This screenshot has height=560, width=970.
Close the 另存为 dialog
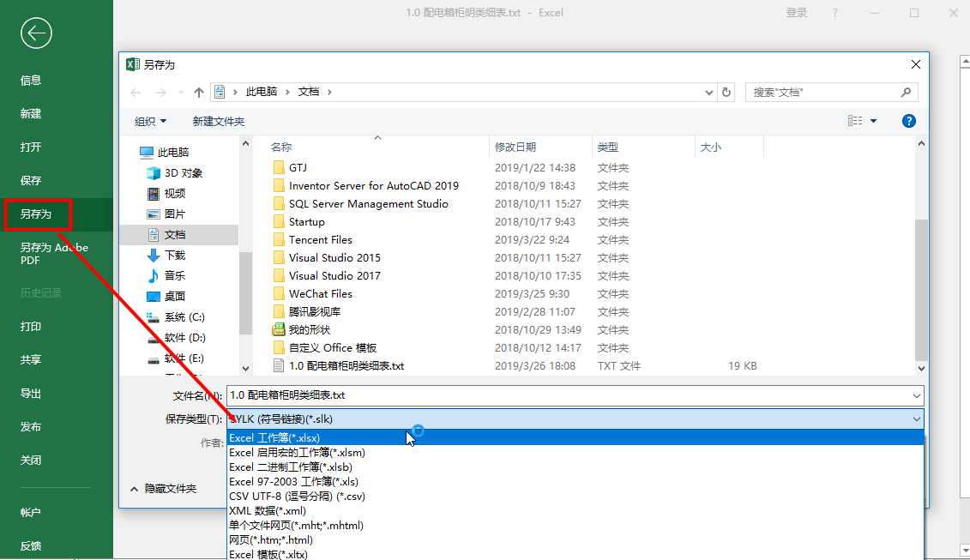tap(916, 64)
